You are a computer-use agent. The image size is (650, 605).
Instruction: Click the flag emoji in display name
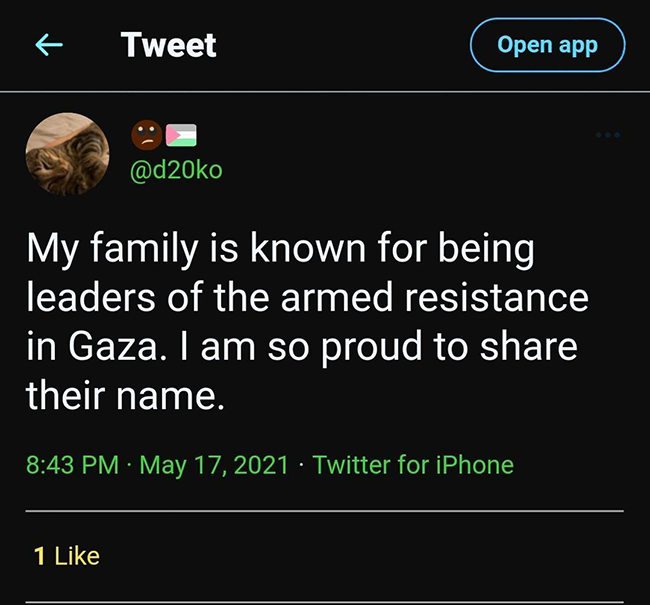(x=181, y=135)
